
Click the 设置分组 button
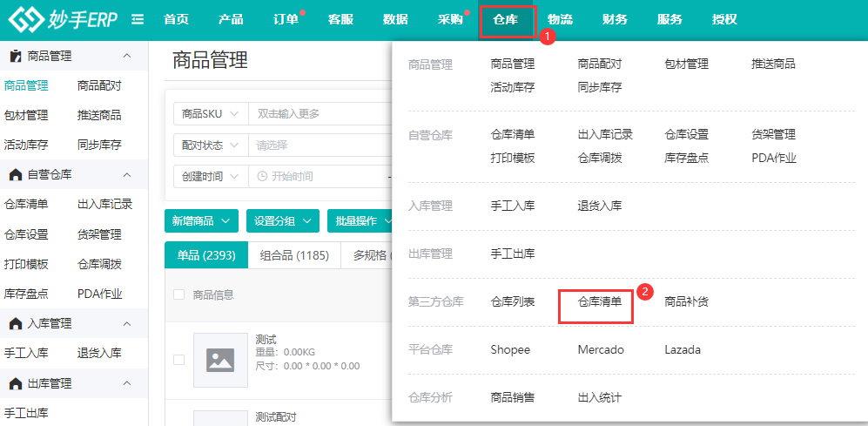click(283, 221)
